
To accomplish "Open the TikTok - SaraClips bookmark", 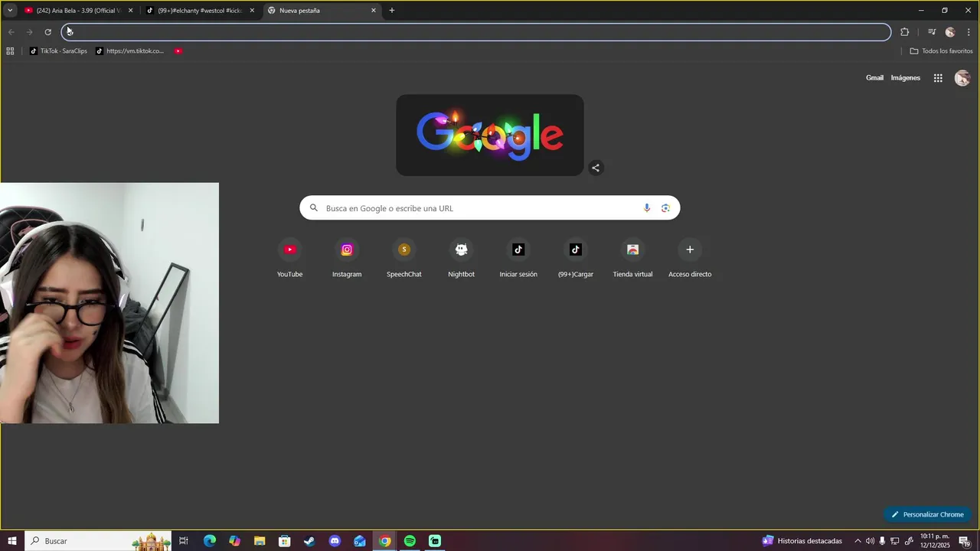I will [58, 51].
